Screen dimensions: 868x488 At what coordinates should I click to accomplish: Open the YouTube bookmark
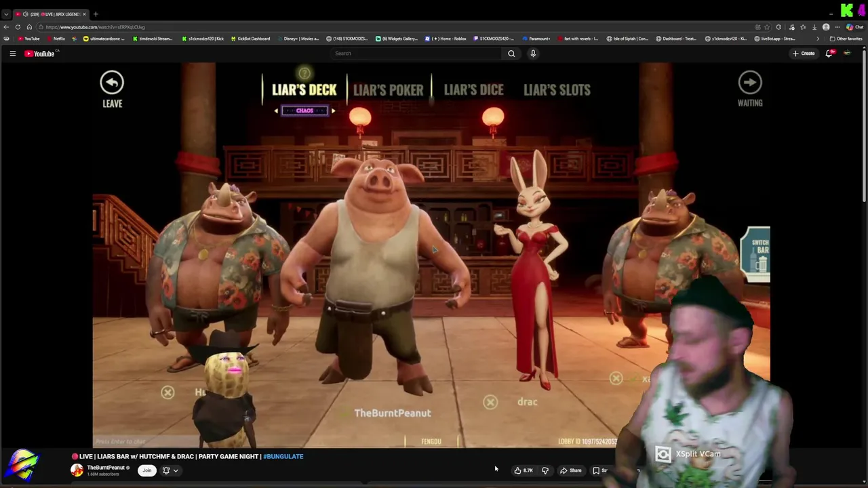tap(28, 39)
